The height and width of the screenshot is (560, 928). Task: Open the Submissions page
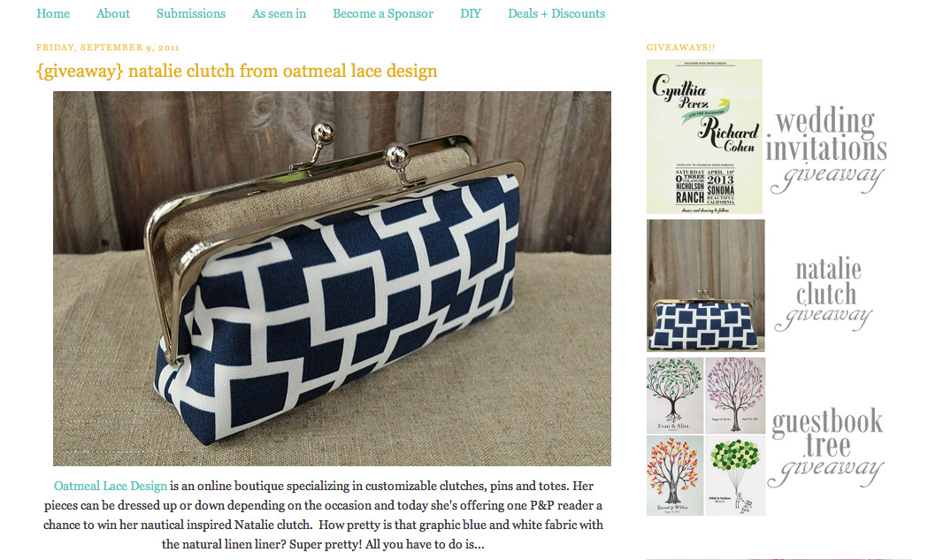pos(190,13)
